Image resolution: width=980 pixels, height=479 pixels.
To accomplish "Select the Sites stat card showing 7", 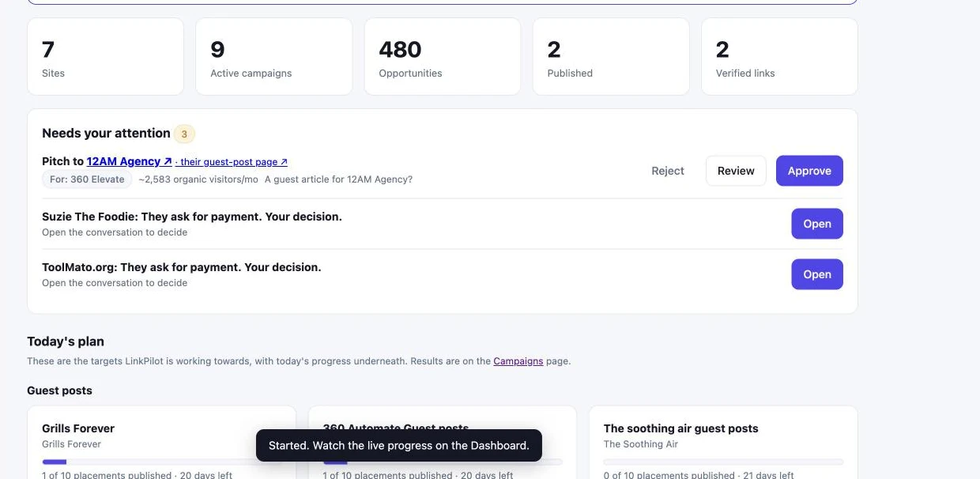I will pos(106,57).
